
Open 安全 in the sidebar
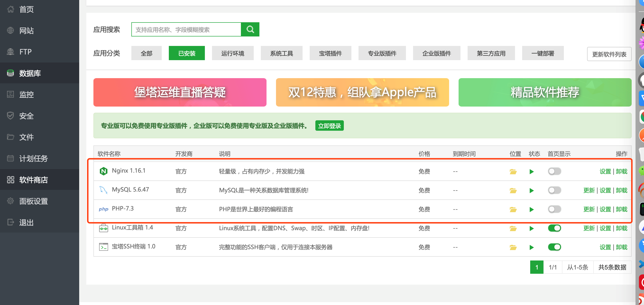click(40, 116)
